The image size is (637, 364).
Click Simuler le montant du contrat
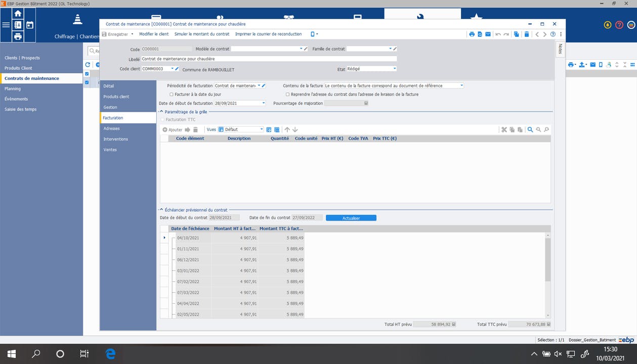pos(202,34)
